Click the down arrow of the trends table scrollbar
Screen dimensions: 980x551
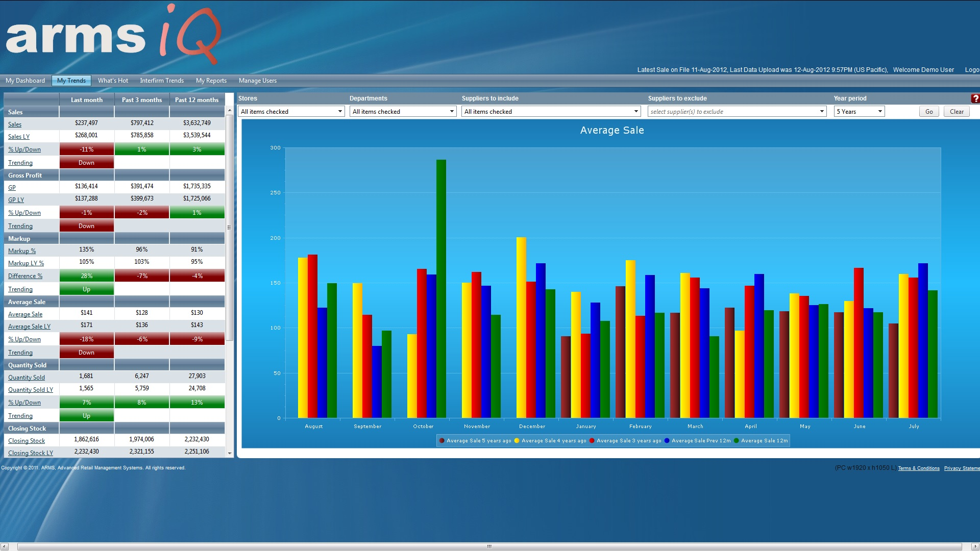pos(230,453)
